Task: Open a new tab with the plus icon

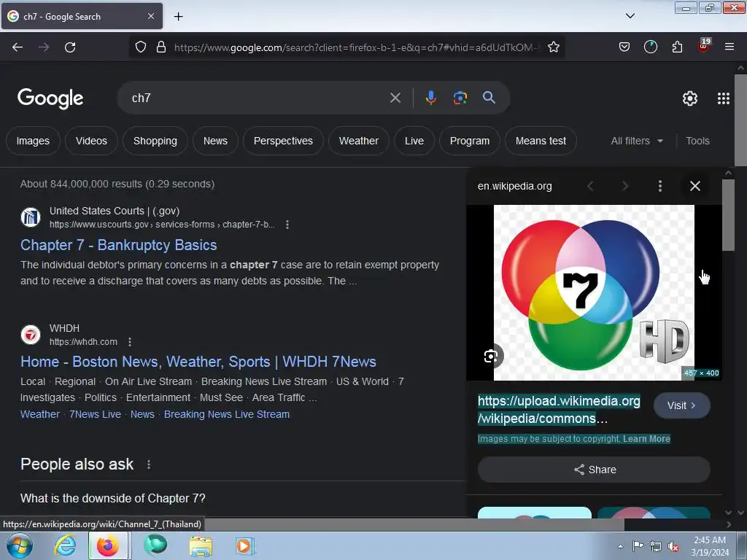Action: tap(178, 17)
